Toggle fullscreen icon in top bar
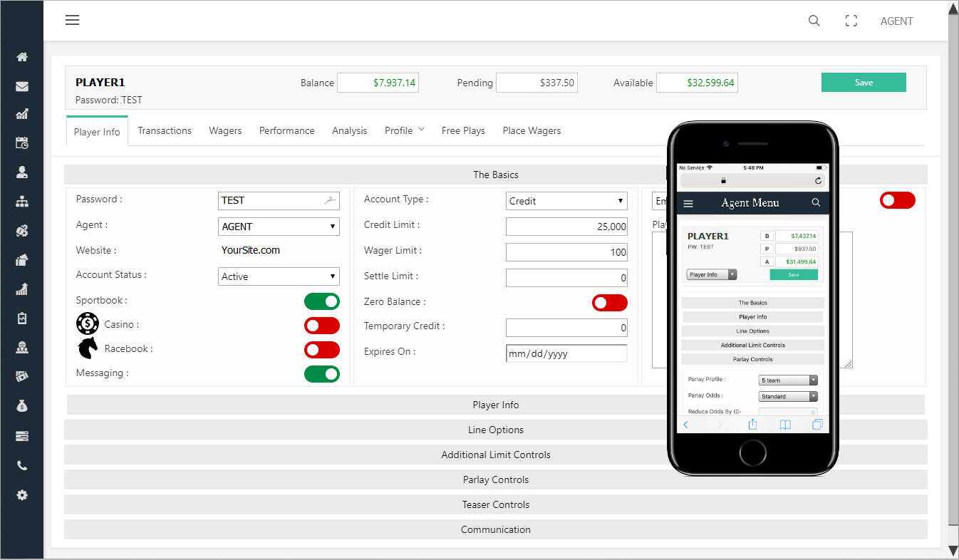 tap(851, 21)
